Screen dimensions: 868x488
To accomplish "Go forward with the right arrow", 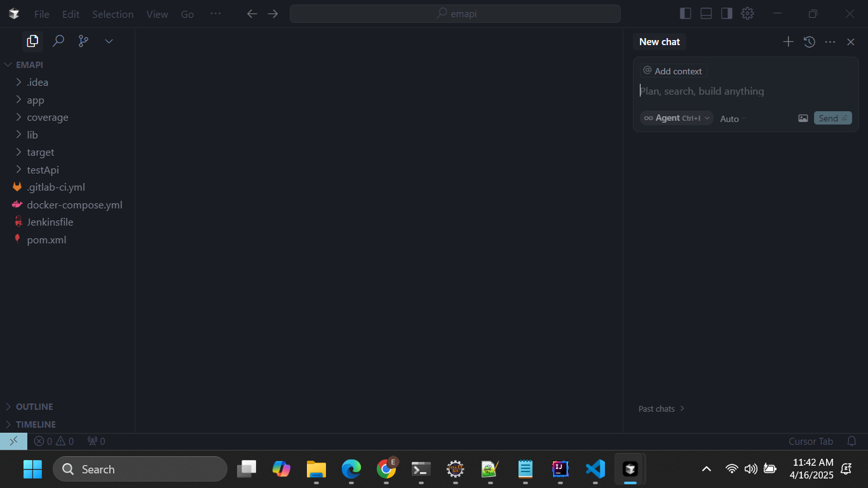I will click(273, 14).
